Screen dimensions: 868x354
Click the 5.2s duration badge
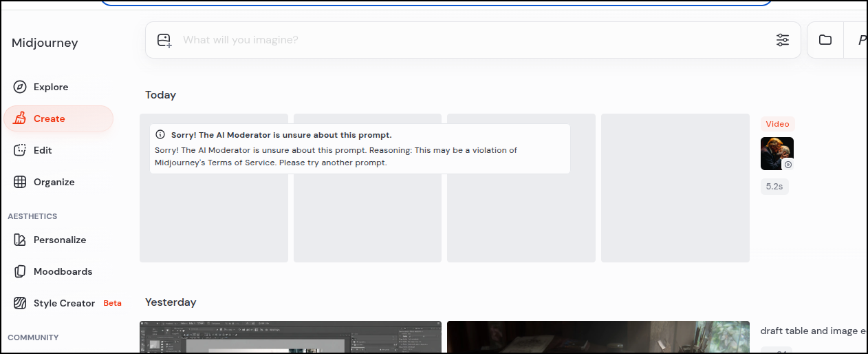774,186
